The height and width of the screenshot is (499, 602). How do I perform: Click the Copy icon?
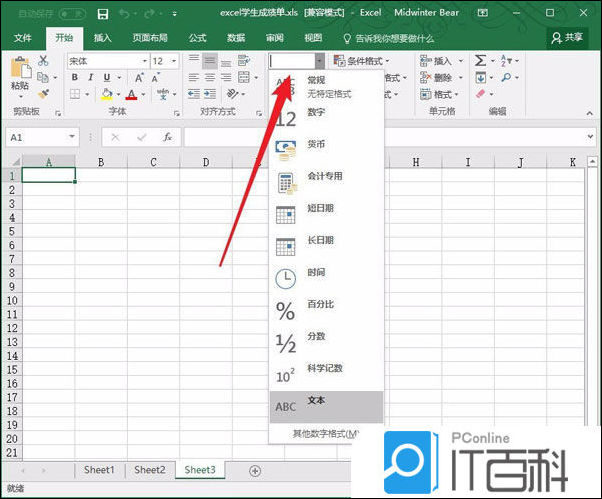click(x=43, y=78)
